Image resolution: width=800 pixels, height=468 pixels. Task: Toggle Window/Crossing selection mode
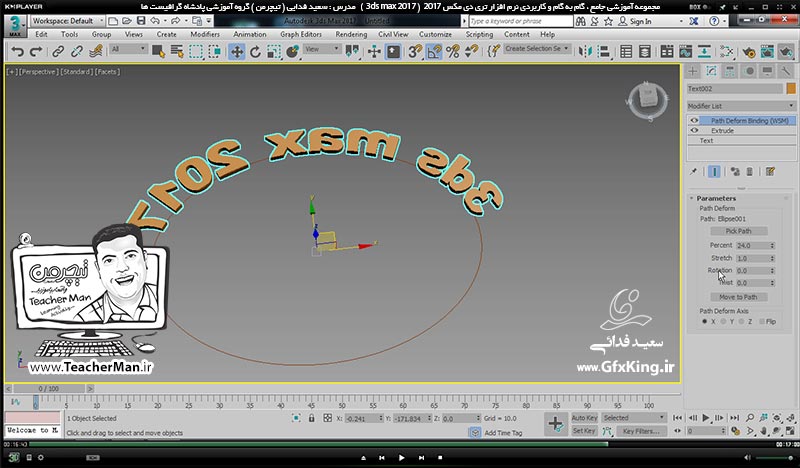click(x=215, y=52)
